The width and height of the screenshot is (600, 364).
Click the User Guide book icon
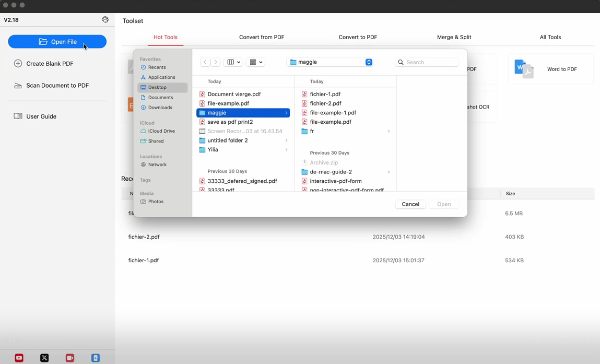pos(18,116)
